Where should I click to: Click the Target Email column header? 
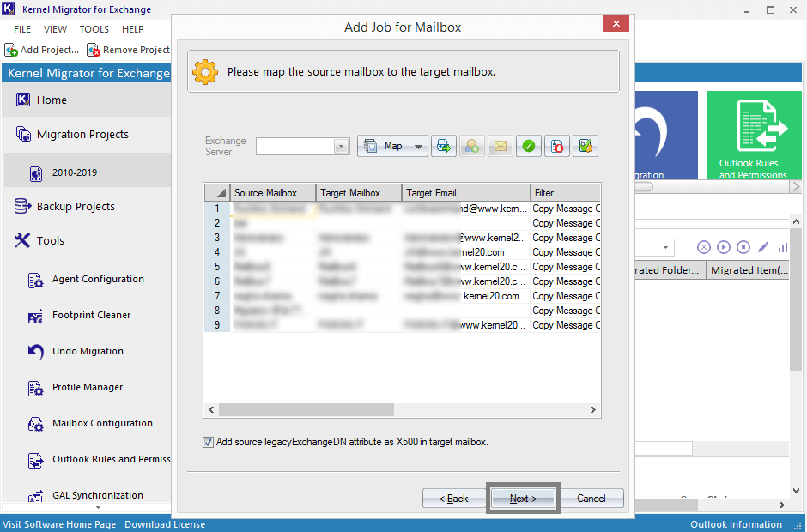[466, 193]
